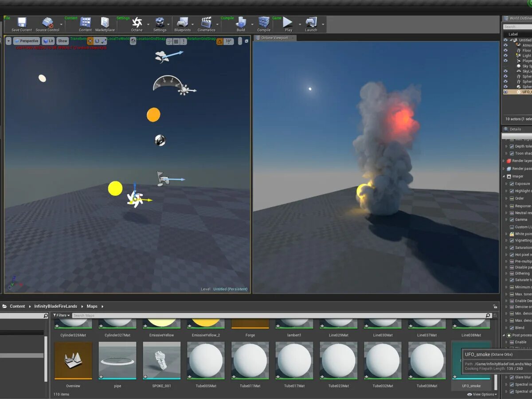Expand the Gamma property row

pos(507,219)
